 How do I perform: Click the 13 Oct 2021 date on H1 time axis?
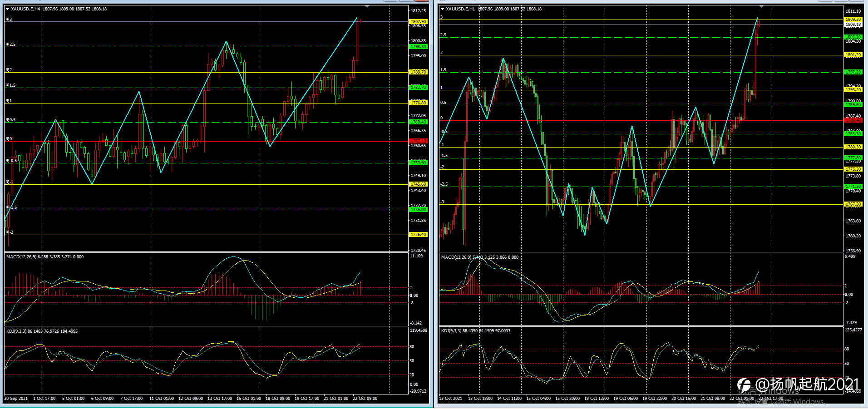pyautogui.click(x=451, y=399)
